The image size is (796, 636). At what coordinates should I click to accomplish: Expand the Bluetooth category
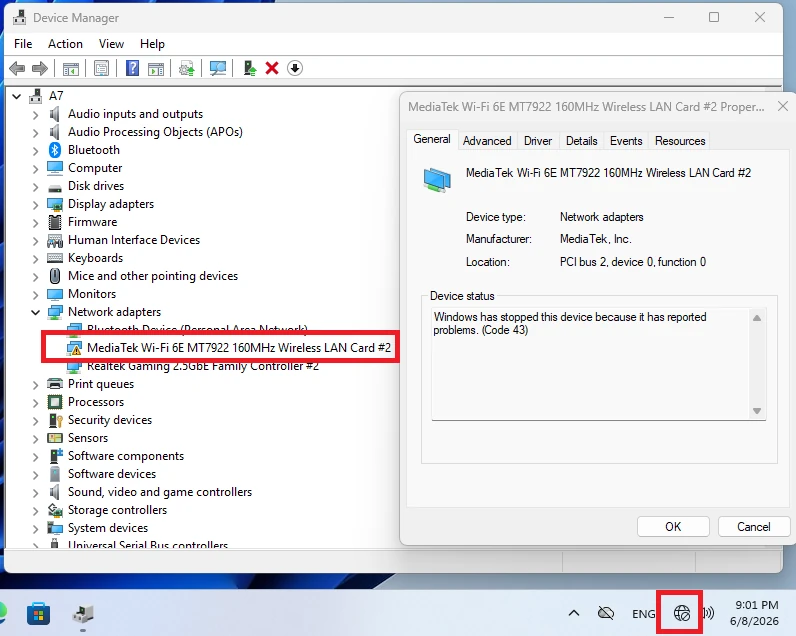click(x=36, y=151)
